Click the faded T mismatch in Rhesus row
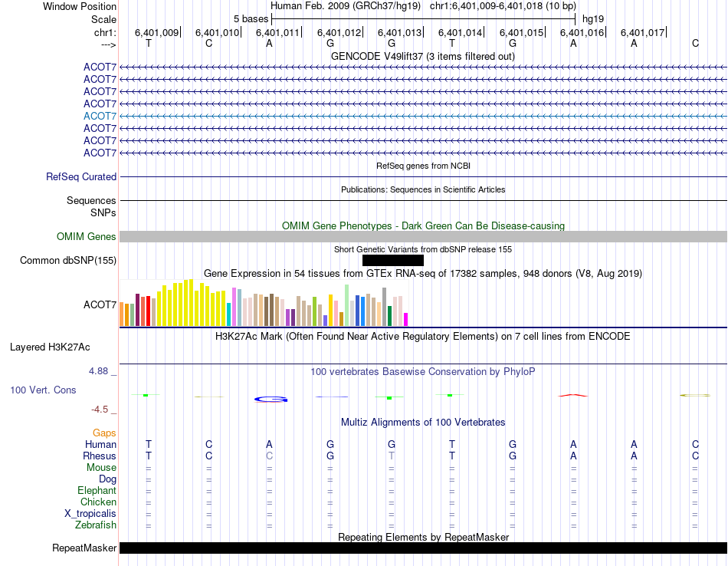 coord(392,456)
